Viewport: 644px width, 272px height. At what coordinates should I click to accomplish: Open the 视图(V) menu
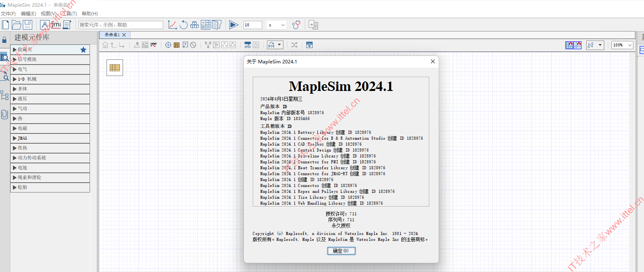[48, 14]
